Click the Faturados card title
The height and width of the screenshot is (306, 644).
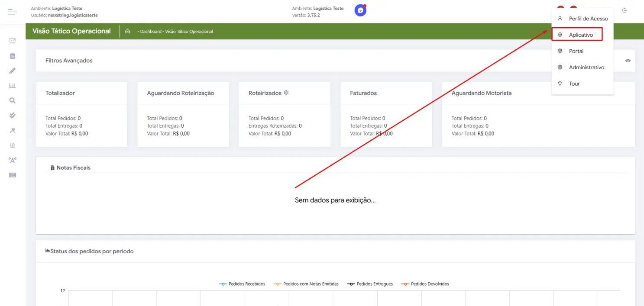363,93
